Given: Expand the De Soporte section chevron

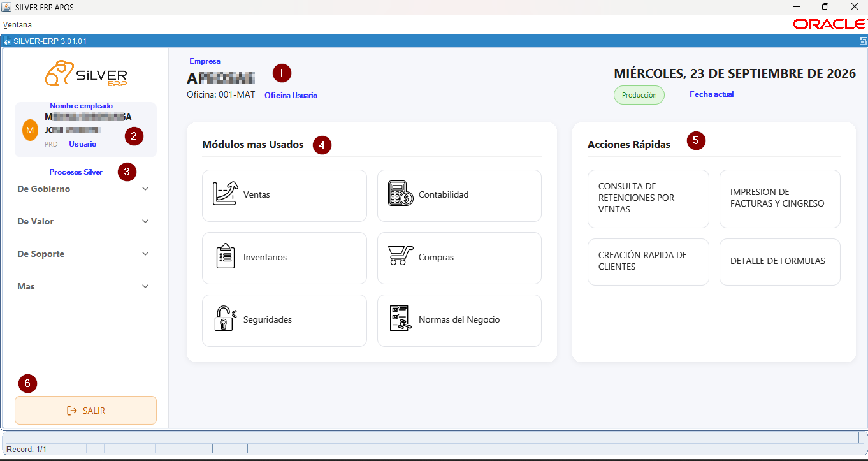Looking at the screenshot, I should point(145,254).
